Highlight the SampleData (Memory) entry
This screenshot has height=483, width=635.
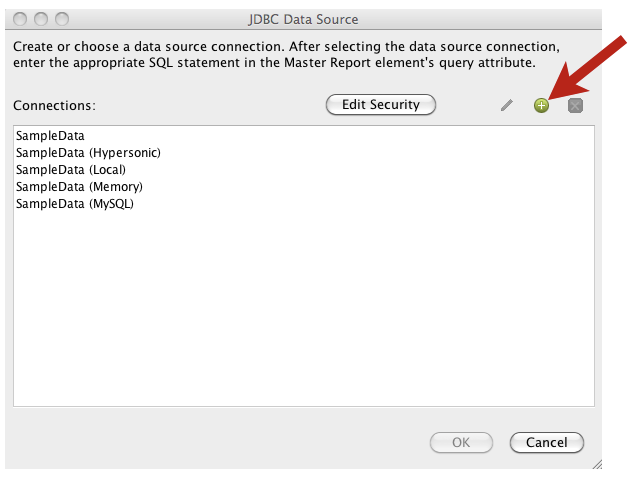[79, 186]
